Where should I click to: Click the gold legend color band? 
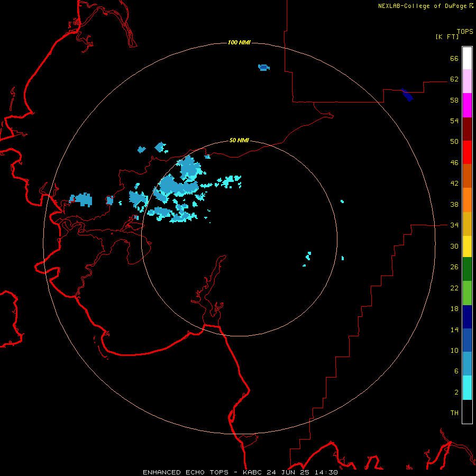pyautogui.click(x=467, y=224)
